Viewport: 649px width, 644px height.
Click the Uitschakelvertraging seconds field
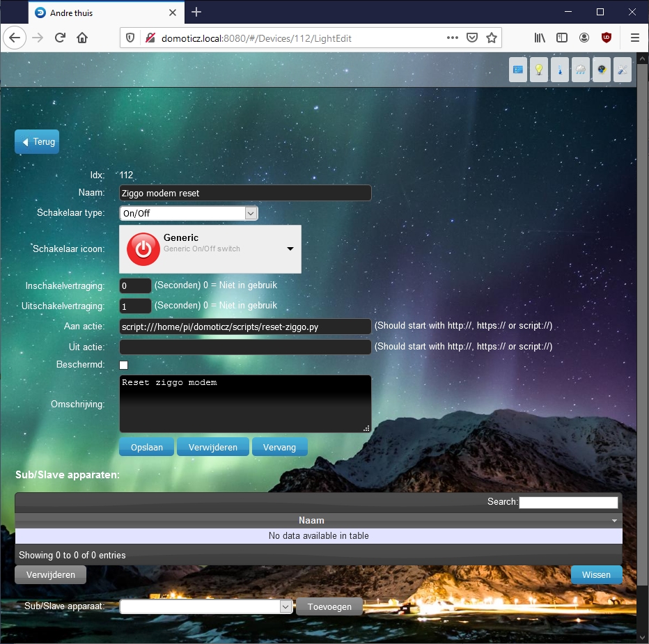(x=135, y=306)
